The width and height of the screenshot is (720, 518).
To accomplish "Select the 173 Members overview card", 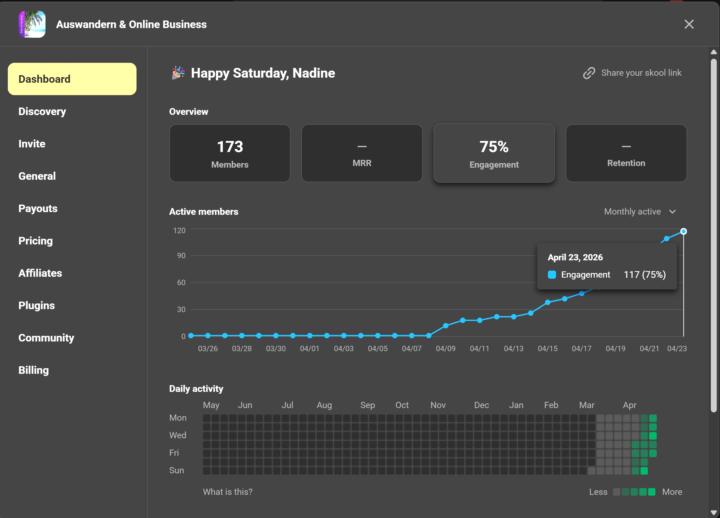I will tap(230, 153).
